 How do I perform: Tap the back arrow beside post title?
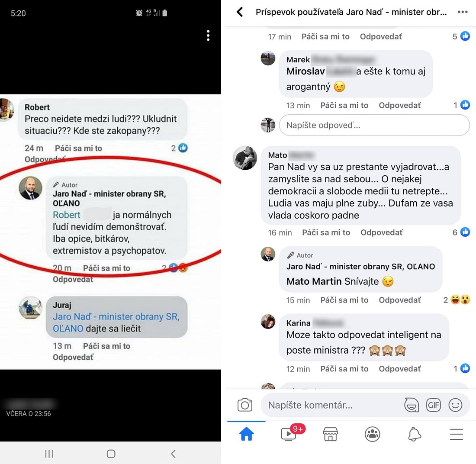[240, 12]
